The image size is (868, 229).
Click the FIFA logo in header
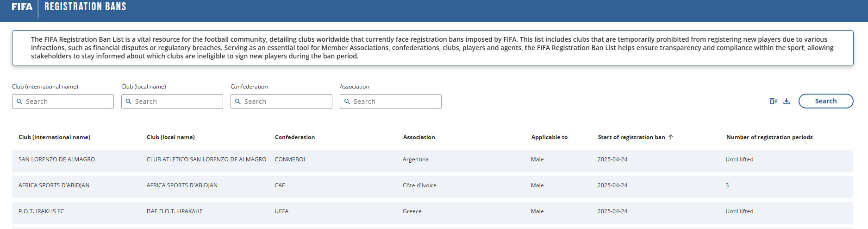[x=22, y=7]
